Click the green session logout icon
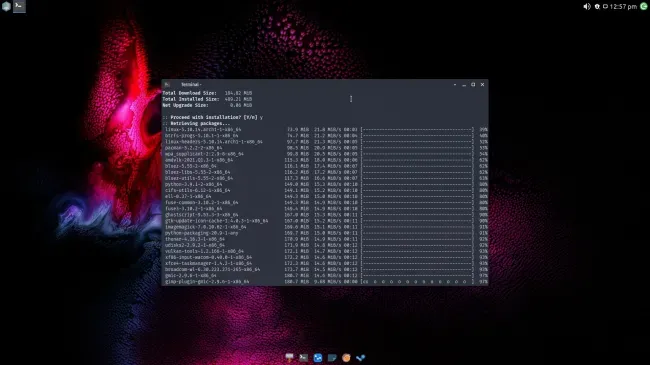The width and height of the screenshot is (650, 365). [x=644, y=6]
